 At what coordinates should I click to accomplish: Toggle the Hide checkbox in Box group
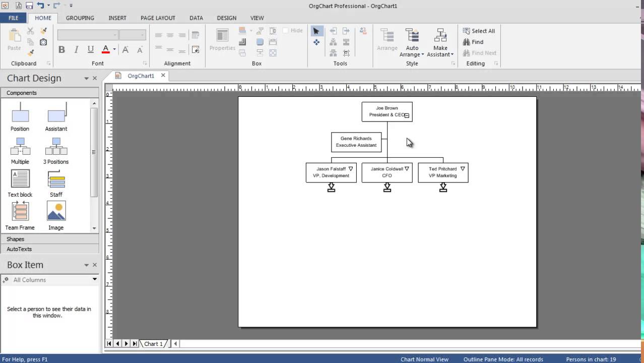pyautogui.click(x=285, y=31)
